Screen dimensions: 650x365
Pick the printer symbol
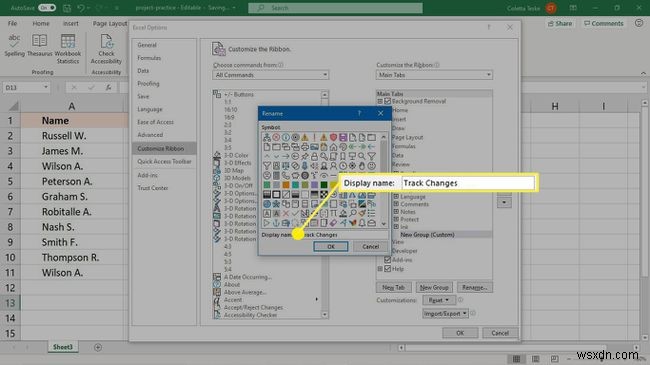click(x=305, y=147)
